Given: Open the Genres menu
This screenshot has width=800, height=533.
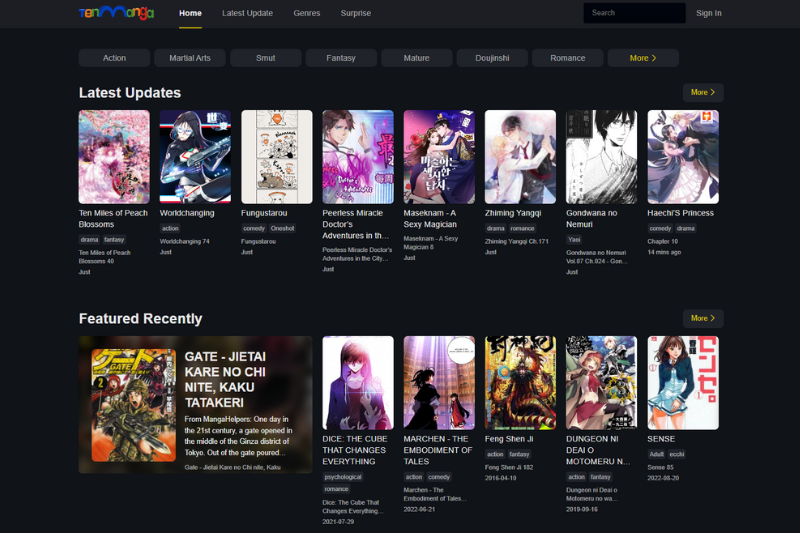Looking at the screenshot, I should [307, 13].
